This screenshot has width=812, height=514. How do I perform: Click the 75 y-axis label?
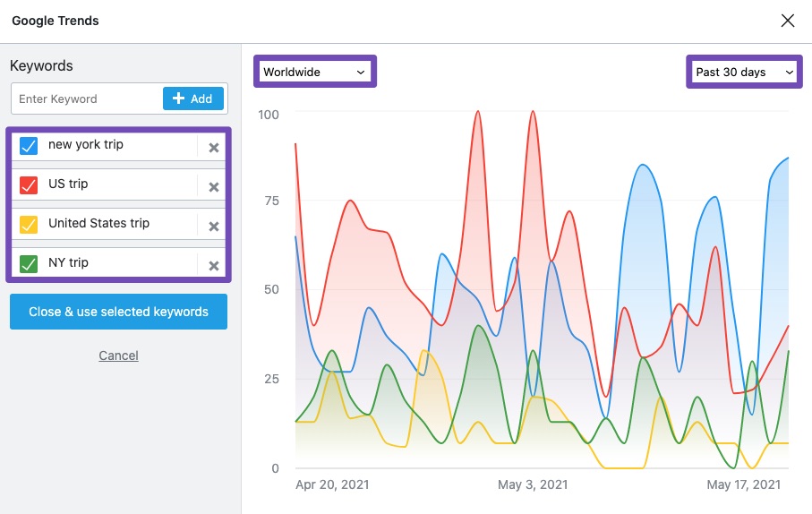pyautogui.click(x=272, y=201)
